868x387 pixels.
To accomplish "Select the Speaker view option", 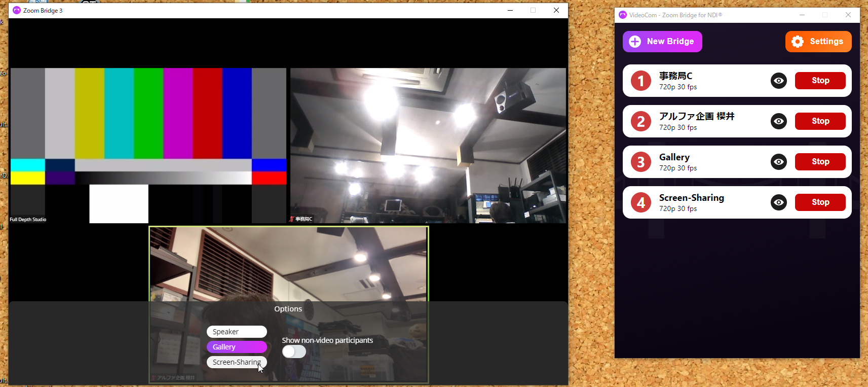I will (237, 332).
